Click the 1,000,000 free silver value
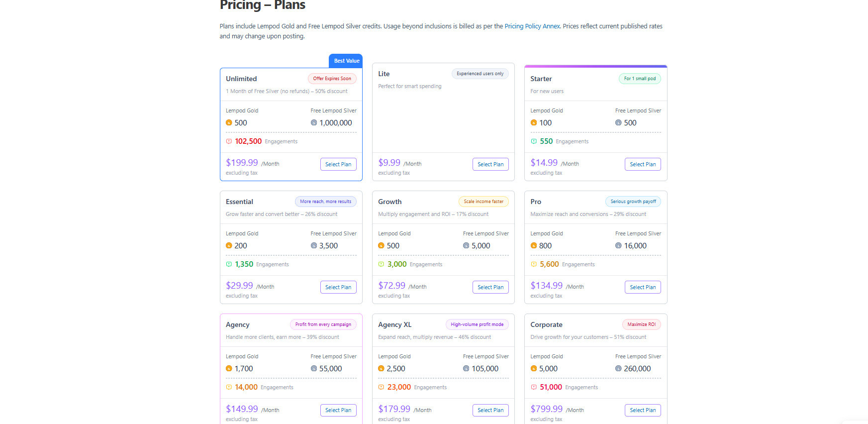Screen dimensions: 868x424 [336, 122]
